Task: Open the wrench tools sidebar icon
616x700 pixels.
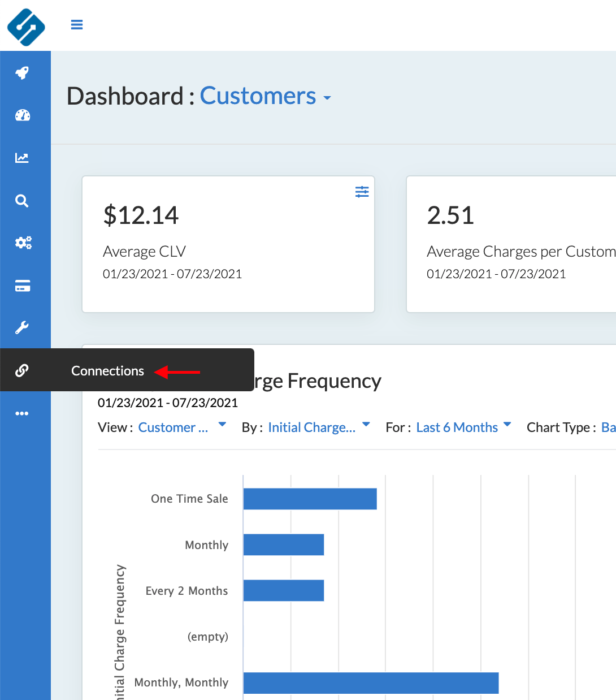Action: [x=22, y=327]
